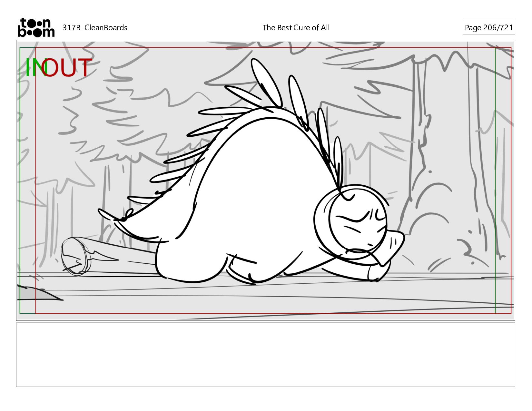Screen dimensions: 532x411
Task: Click the empty notes box below the panel
Action: (265, 355)
